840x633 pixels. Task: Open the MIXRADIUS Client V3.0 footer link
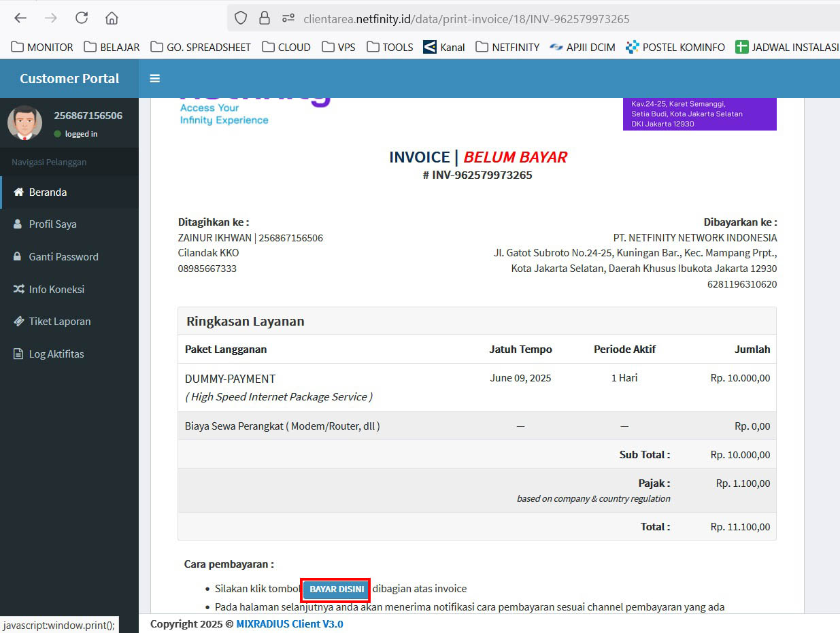coord(289,624)
